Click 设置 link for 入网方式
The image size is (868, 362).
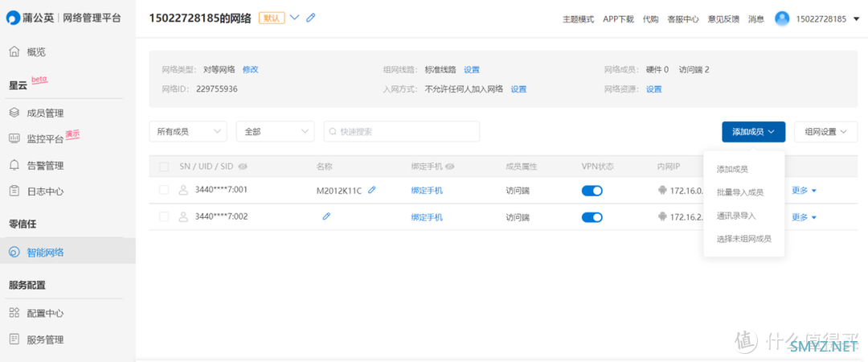518,89
